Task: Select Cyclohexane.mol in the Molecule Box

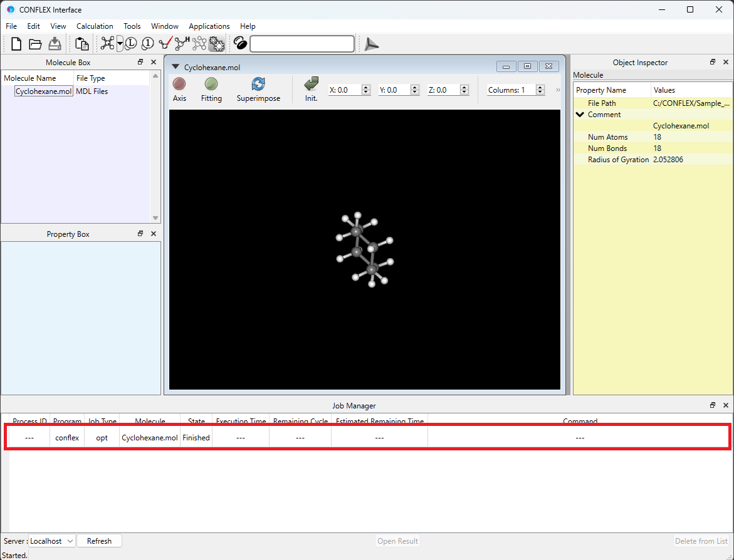Action: 43,91
